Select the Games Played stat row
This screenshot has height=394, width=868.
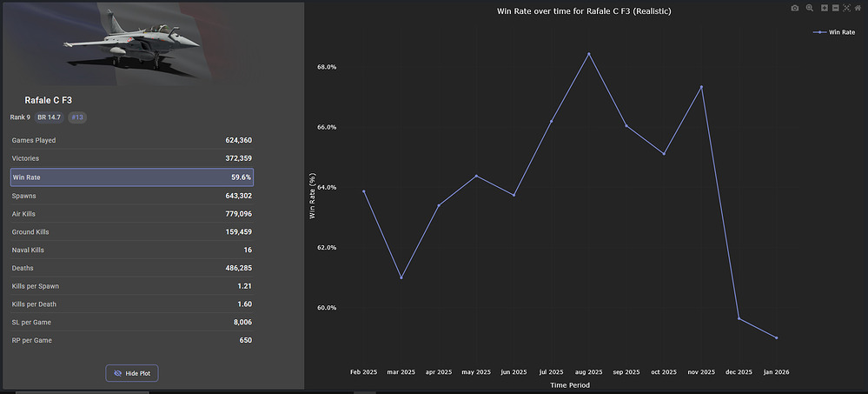(131, 140)
